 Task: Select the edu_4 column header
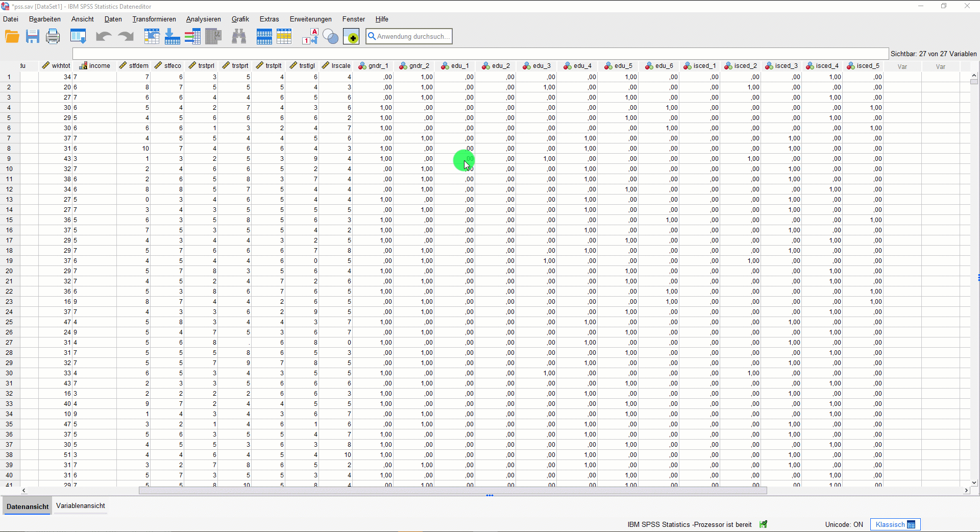point(577,66)
